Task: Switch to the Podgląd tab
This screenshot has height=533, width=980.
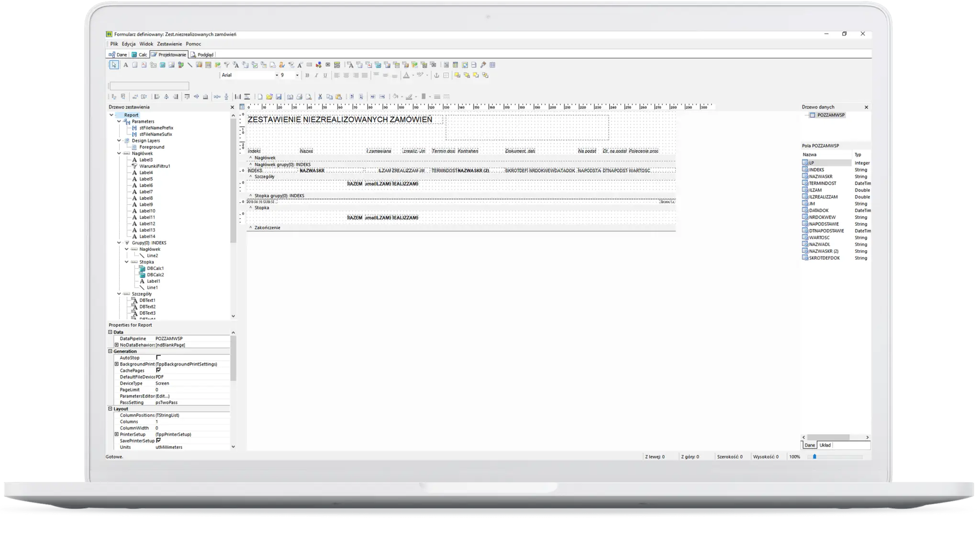Action: tap(202, 55)
